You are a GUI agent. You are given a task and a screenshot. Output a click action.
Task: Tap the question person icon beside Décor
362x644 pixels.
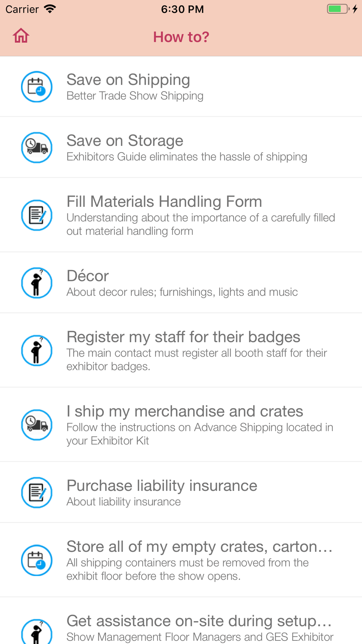click(x=37, y=283)
